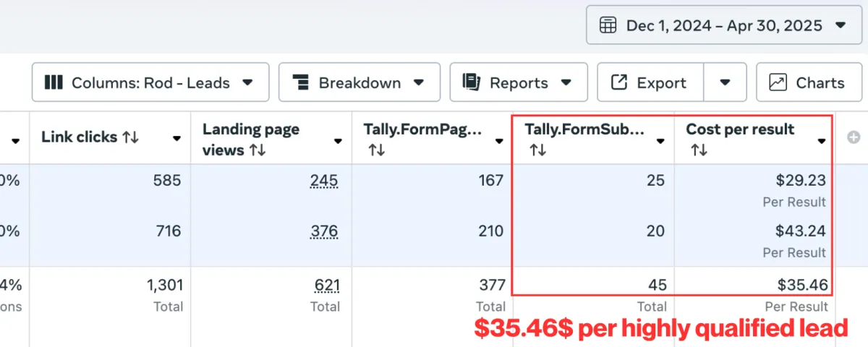Sort by Tally.FormPag column arrows

pyautogui.click(x=376, y=150)
